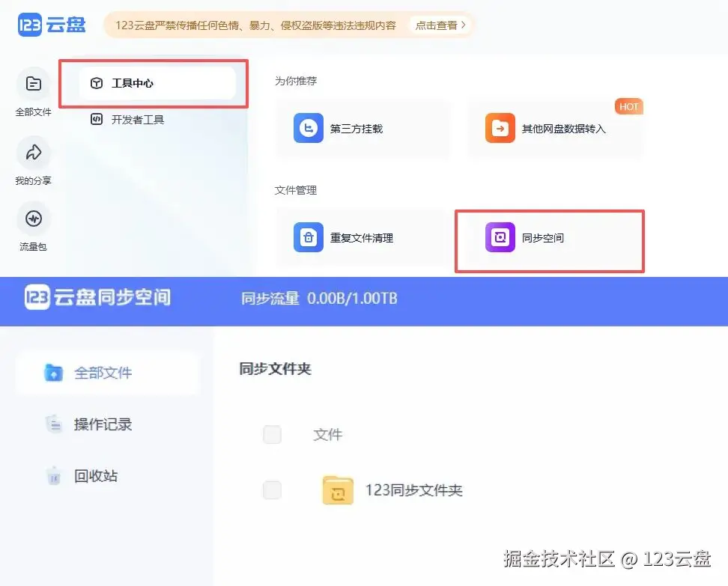Image resolution: width=728 pixels, height=586 pixels.
Task: Open the 123同步文件夹 folder name
Action: click(413, 490)
